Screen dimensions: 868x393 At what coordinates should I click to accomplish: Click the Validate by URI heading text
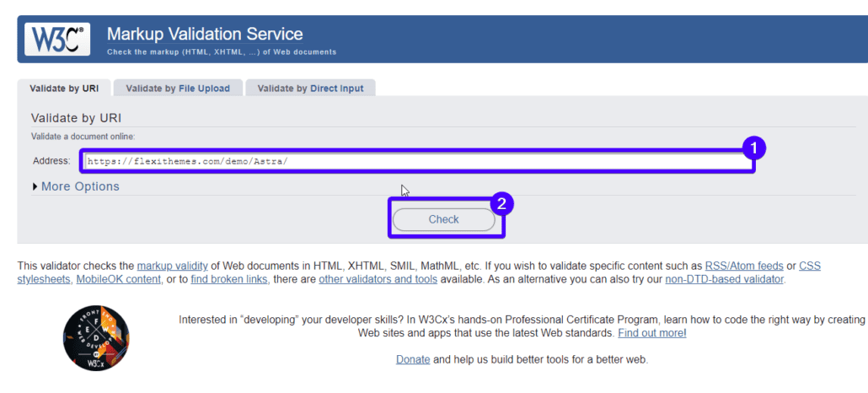click(x=76, y=118)
